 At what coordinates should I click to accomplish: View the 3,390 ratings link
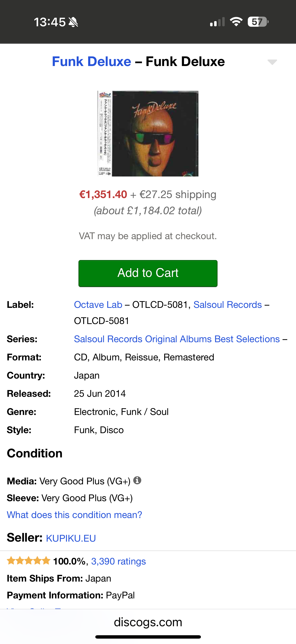click(x=118, y=561)
